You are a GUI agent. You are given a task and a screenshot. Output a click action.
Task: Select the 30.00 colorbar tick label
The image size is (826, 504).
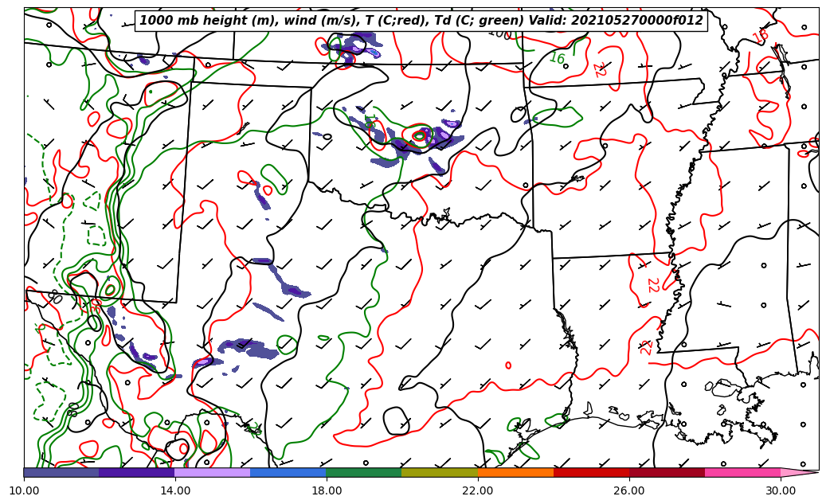781,490
